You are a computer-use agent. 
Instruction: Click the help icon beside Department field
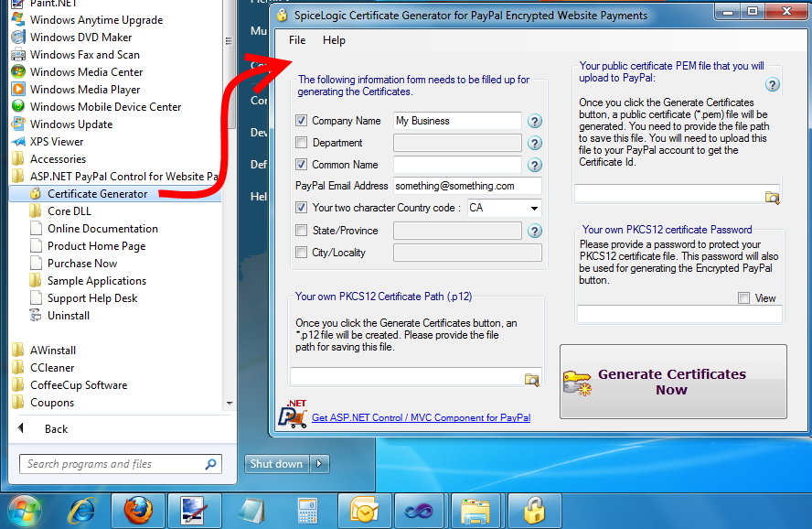click(x=534, y=143)
